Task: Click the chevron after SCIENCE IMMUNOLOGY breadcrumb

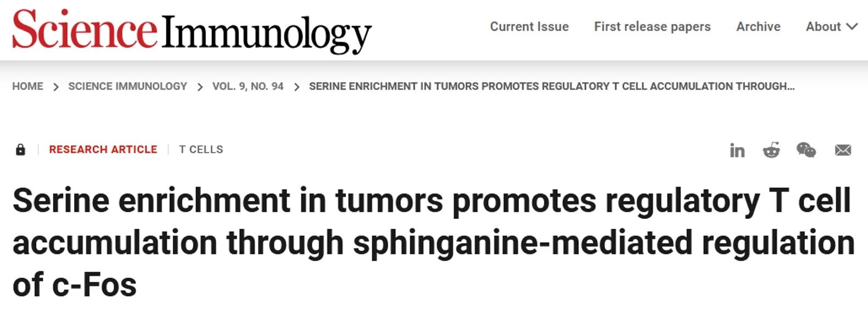Action: 200,87
